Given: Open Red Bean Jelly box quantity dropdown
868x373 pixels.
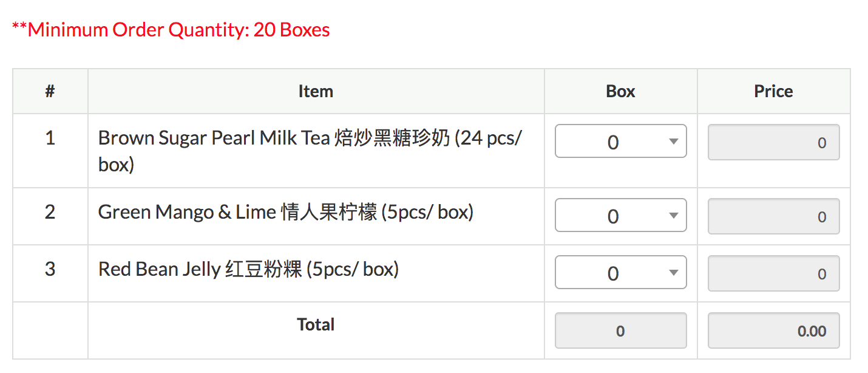Looking at the screenshot, I should tap(620, 272).
